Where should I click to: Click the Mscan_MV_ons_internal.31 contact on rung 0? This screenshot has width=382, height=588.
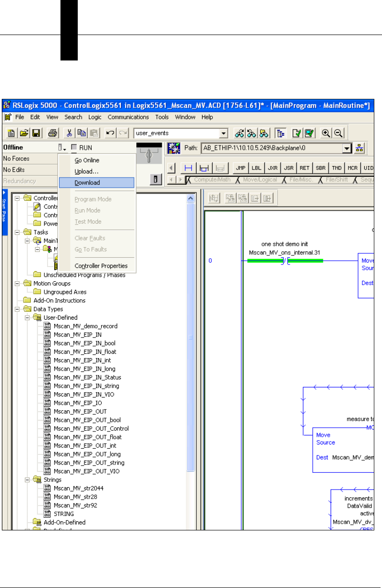coord(285,261)
